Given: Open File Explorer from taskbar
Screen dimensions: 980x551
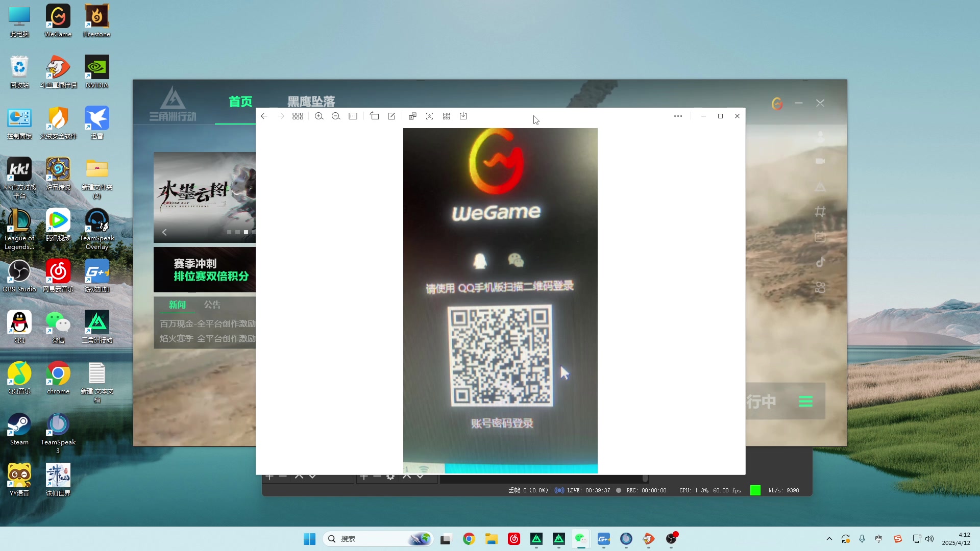Looking at the screenshot, I should 492,539.
